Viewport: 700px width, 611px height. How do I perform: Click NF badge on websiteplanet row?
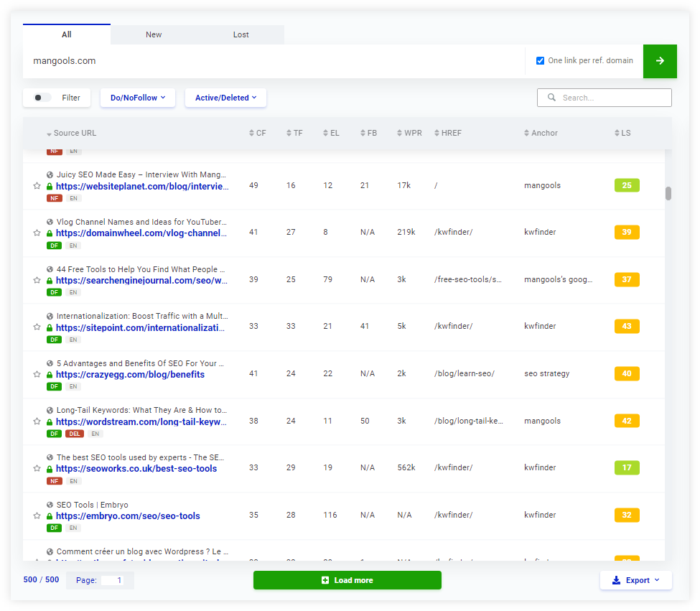coord(54,198)
